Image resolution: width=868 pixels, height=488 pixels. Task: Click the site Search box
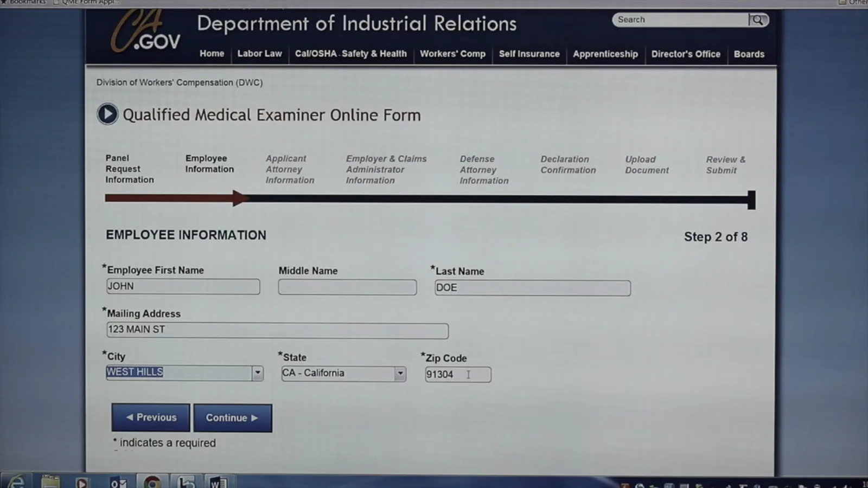681,20
